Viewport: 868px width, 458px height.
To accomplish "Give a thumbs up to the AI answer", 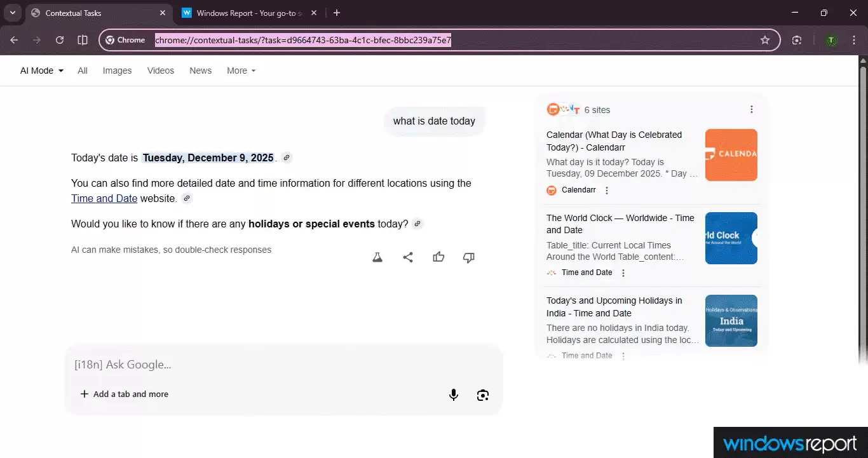I will tap(438, 257).
